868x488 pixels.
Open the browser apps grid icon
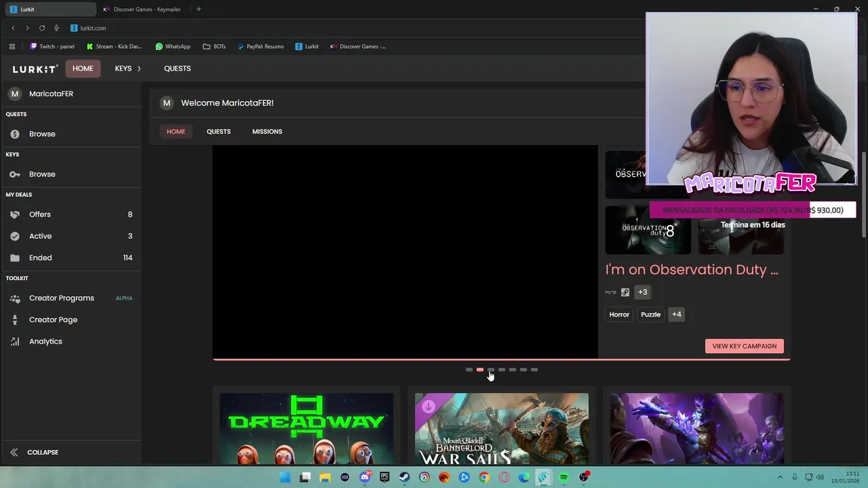point(12,47)
